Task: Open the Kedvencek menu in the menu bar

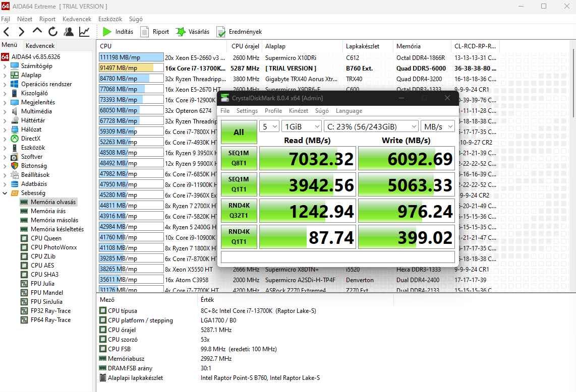Action: pos(77,19)
